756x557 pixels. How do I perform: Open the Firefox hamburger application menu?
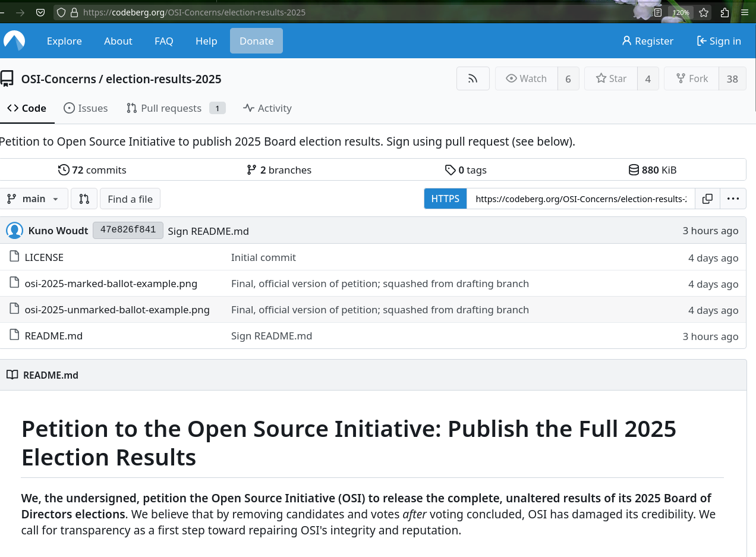coord(745,12)
